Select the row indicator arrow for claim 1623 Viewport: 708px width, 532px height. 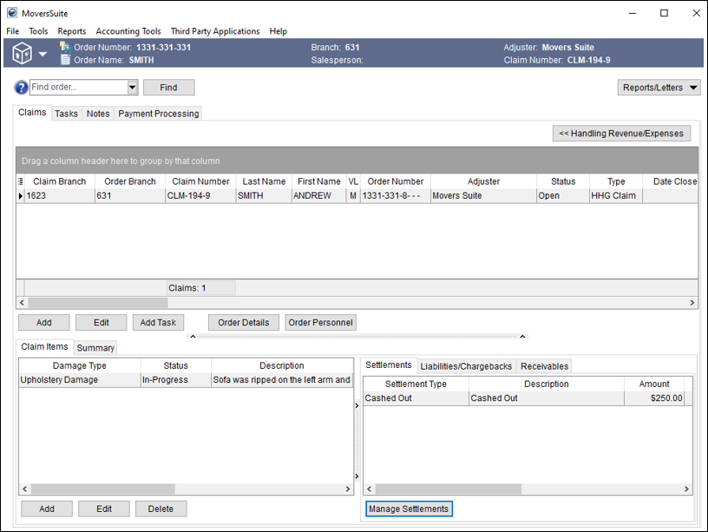(x=21, y=196)
